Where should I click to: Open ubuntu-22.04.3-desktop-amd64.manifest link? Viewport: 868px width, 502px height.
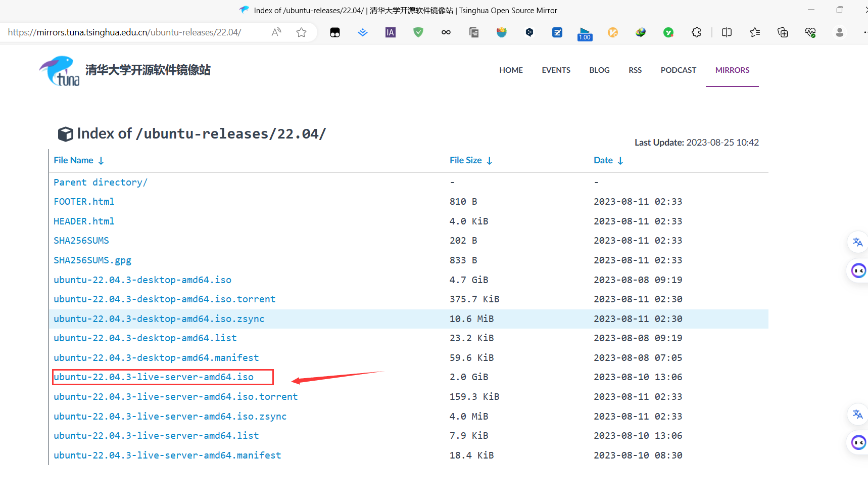(x=156, y=358)
